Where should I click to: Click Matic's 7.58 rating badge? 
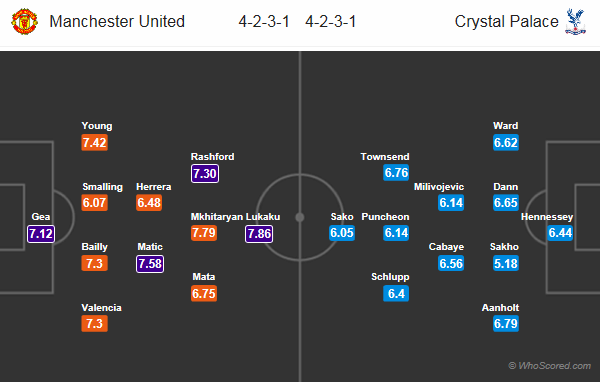pyautogui.click(x=150, y=264)
